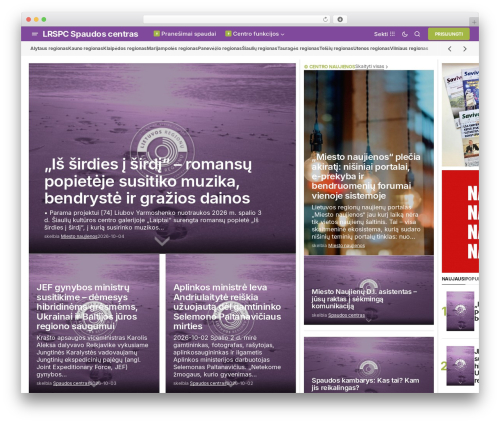
Task: Expand the Centro funkcijos dropdown
Action: click(x=283, y=34)
